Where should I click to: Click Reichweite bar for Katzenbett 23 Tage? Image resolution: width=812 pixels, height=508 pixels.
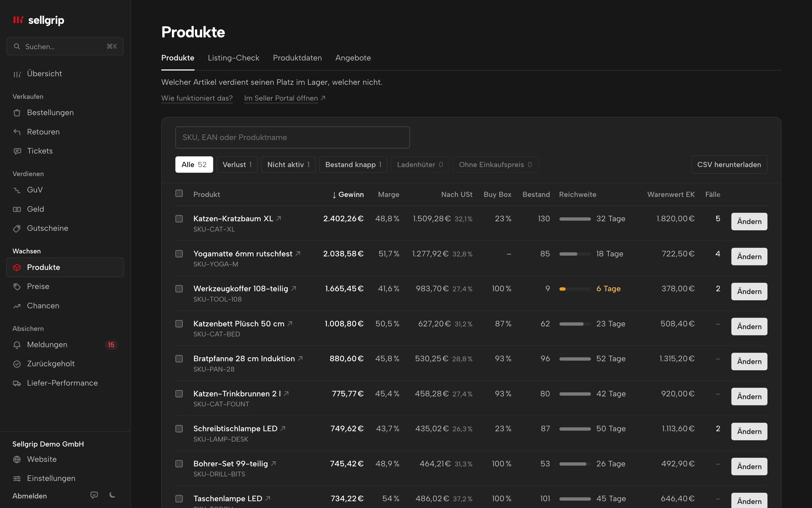pyautogui.click(x=575, y=324)
